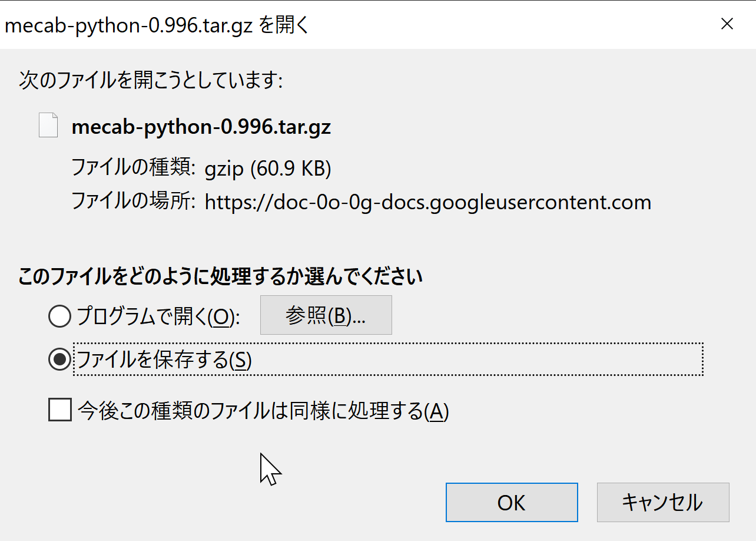Click the プログラムで開く(O) label text
The image size is (756, 541).
[158, 317]
